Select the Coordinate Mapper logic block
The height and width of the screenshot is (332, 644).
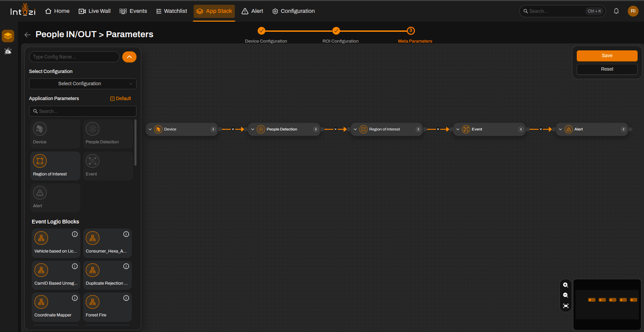56,307
